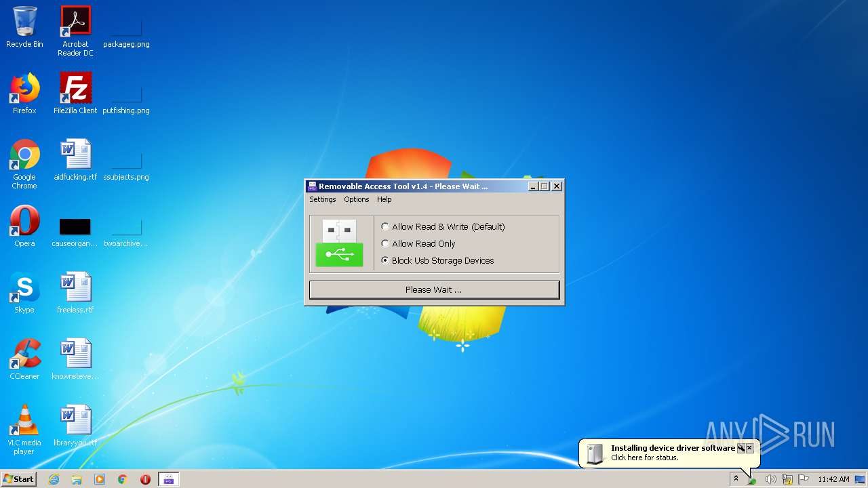Open Action Center flag icon
Viewport: 868px width, 488px height.
(x=804, y=479)
